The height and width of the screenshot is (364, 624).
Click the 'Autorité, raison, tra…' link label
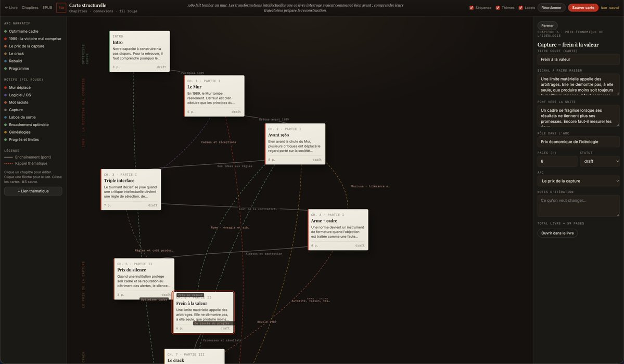(311, 301)
